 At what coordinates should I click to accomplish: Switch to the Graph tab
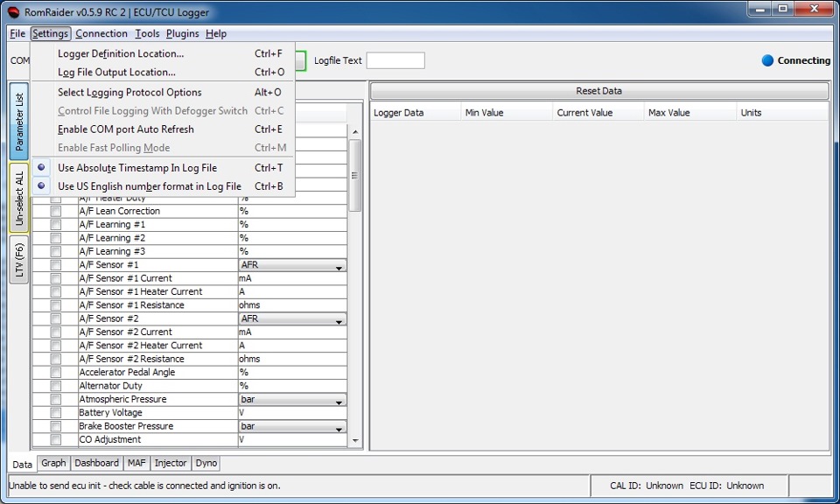coord(53,463)
